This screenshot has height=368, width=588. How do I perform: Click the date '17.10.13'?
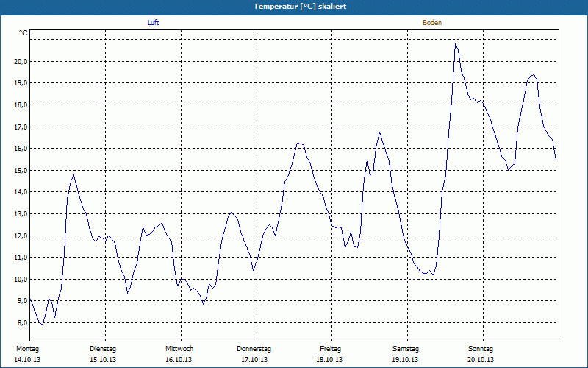click(x=254, y=360)
